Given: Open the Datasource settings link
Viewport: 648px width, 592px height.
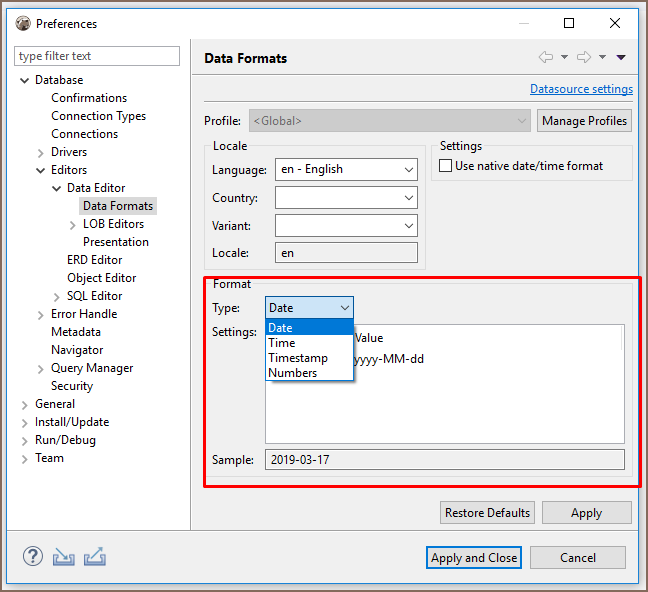Looking at the screenshot, I should [x=581, y=89].
